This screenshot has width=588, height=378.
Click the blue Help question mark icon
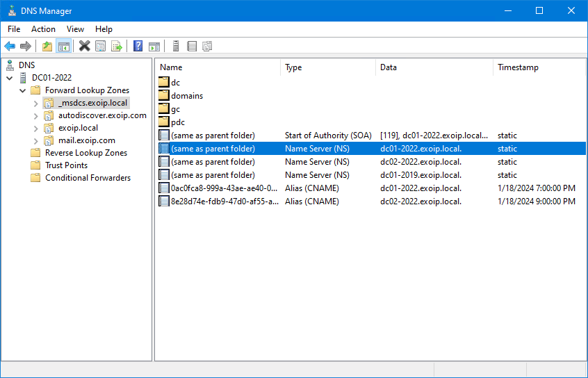pyautogui.click(x=138, y=47)
